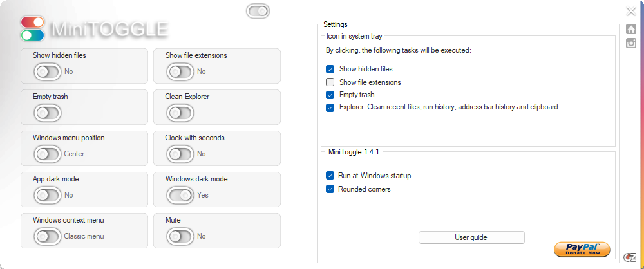Close the MiniToggle window

(x=631, y=11)
